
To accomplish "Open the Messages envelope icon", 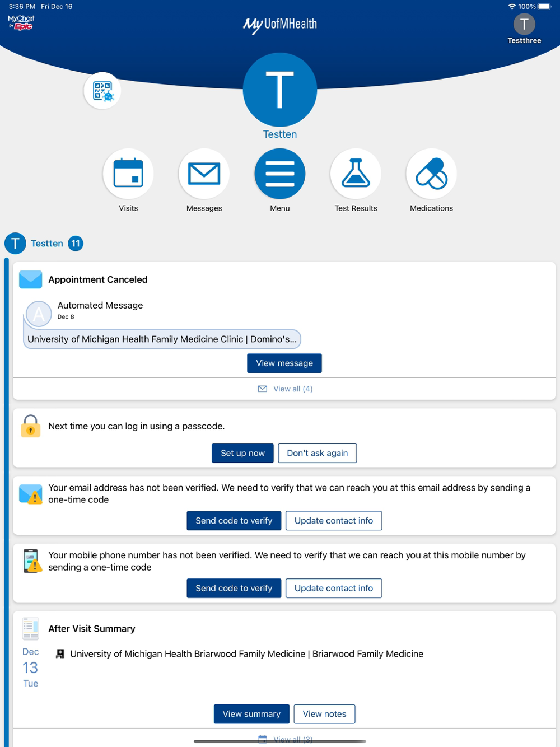I will (204, 174).
